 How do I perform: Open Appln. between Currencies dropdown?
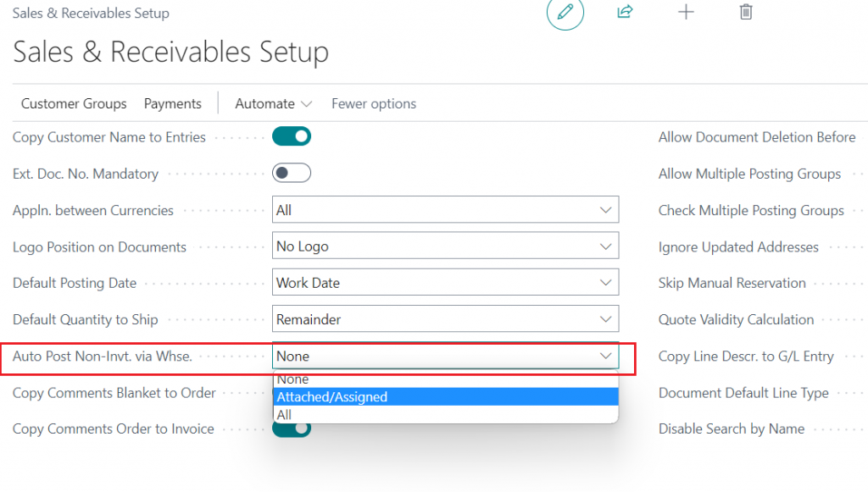445,210
